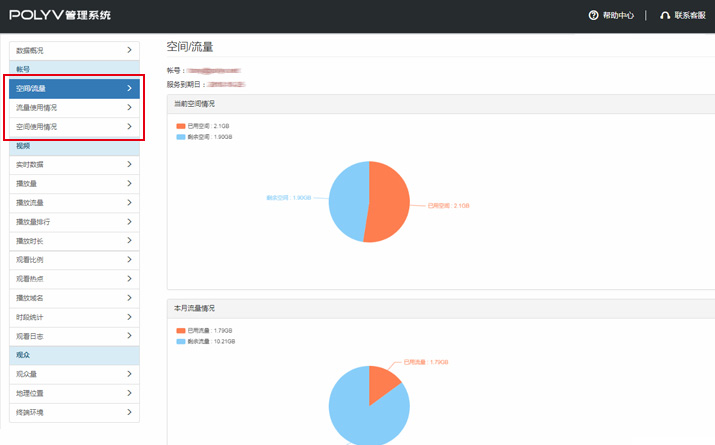The image size is (715, 445).
Task: Click the blue 剩余流量 legend swatch
Action: 181,341
